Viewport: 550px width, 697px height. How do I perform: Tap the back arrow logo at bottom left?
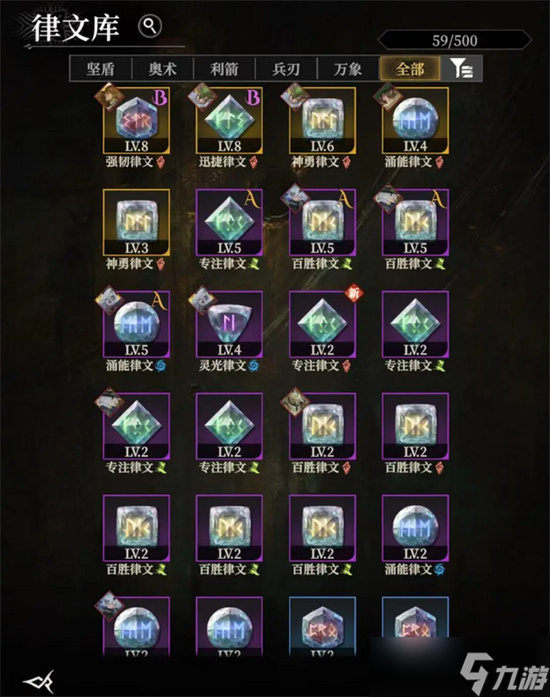pyautogui.click(x=39, y=681)
